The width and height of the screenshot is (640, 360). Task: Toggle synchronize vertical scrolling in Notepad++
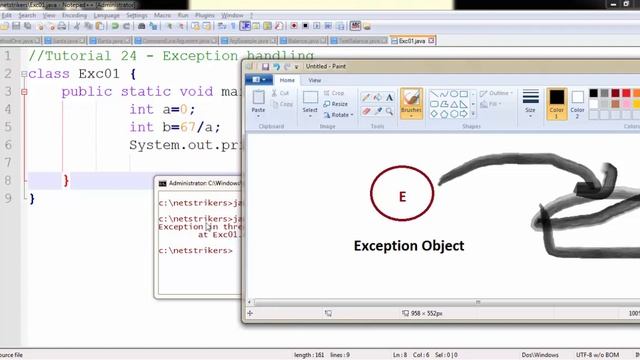[196, 26]
